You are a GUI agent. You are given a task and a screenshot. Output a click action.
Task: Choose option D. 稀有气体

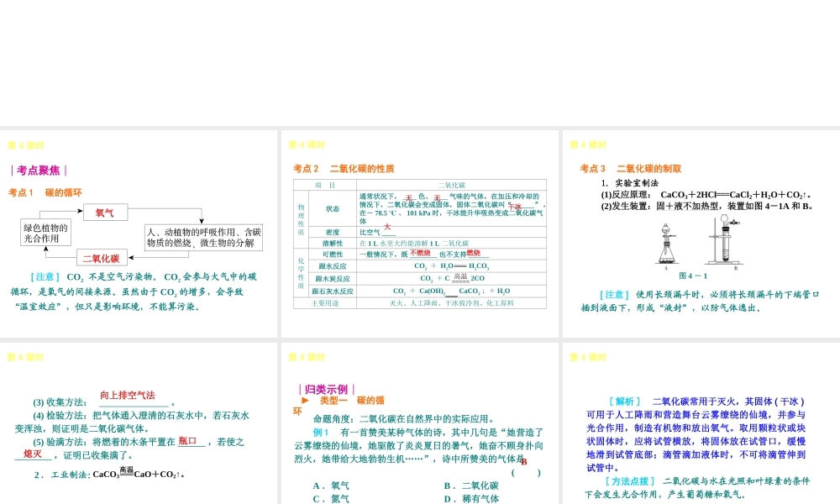point(471,499)
